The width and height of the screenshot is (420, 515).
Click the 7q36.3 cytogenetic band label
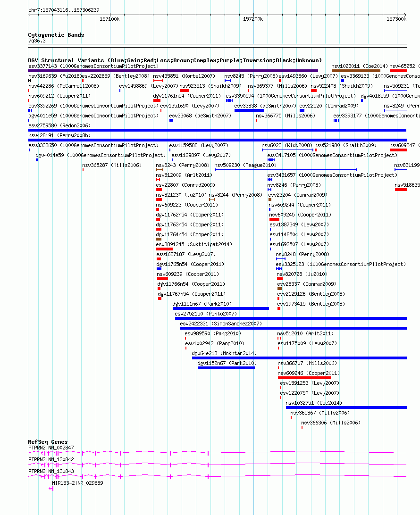point(37,41)
